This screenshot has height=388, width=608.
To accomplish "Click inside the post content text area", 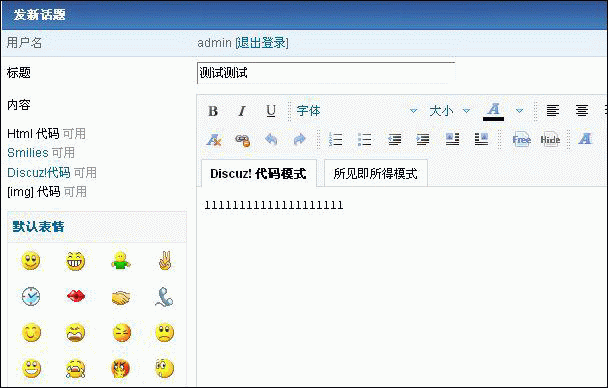I will click(402, 287).
